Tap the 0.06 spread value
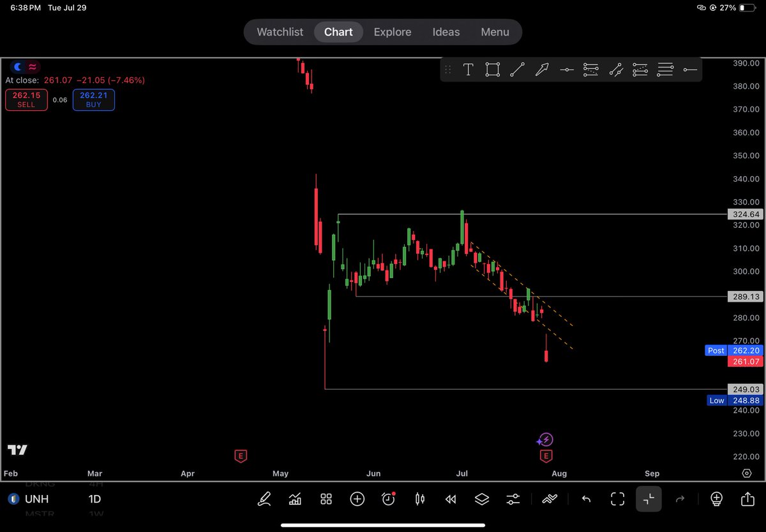Screen dimensions: 766x532 tap(60, 100)
